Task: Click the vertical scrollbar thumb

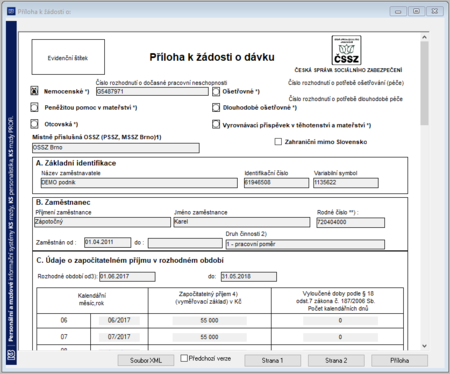Action: 424,83
